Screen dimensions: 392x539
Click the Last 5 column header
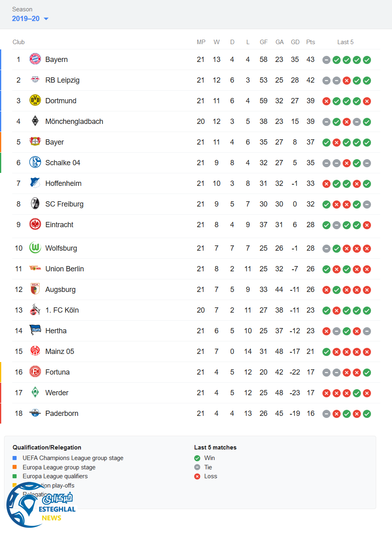[345, 42]
